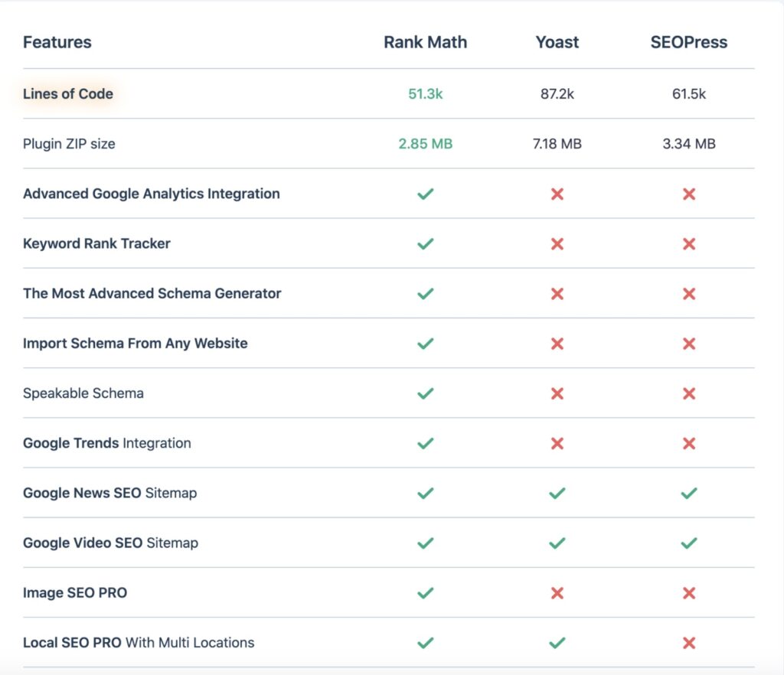Click the red cross under Yoast for Advanced Google Analytics Integration
Screen dimensions: 784x675
coord(557,194)
